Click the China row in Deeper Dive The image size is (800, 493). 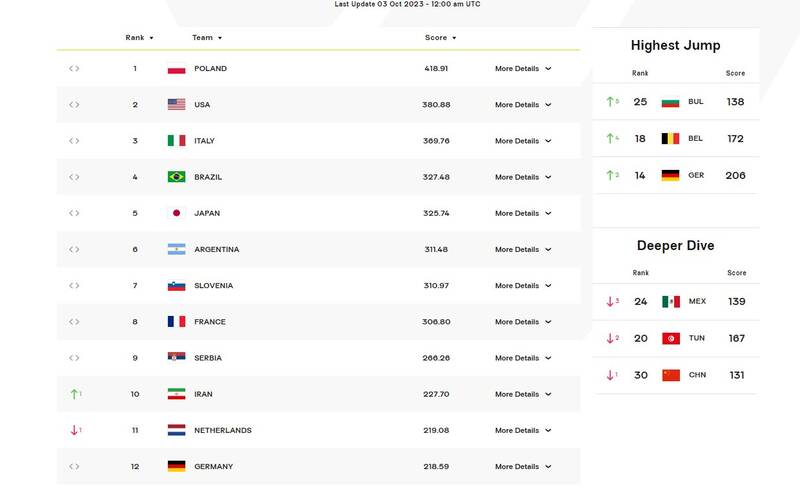point(676,376)
